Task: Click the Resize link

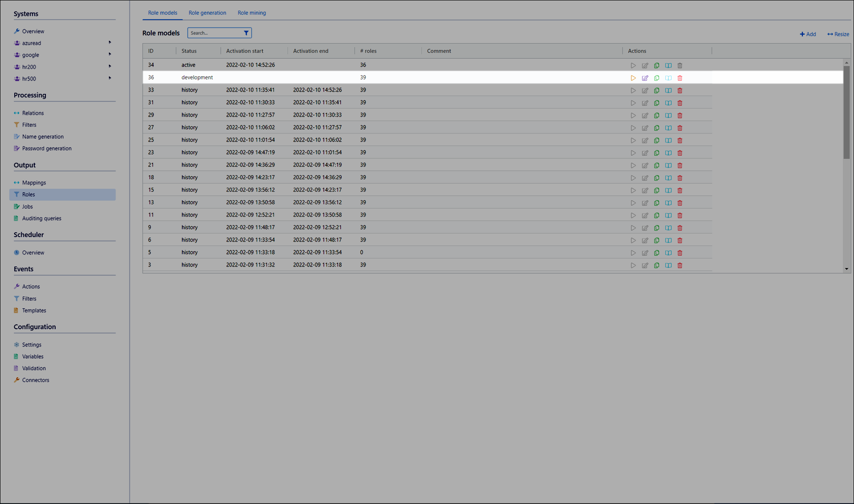Action: pos(838,34)
